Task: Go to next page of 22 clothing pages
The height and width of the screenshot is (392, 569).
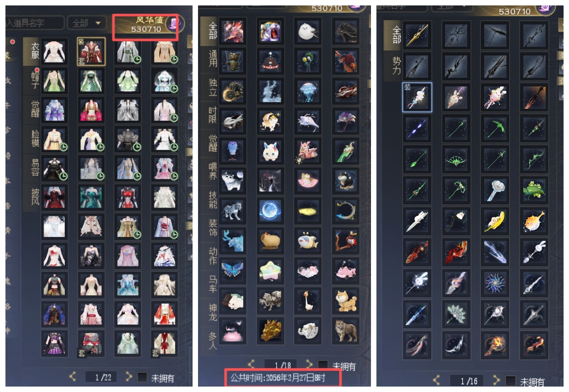Action: (x=128, y=377)
